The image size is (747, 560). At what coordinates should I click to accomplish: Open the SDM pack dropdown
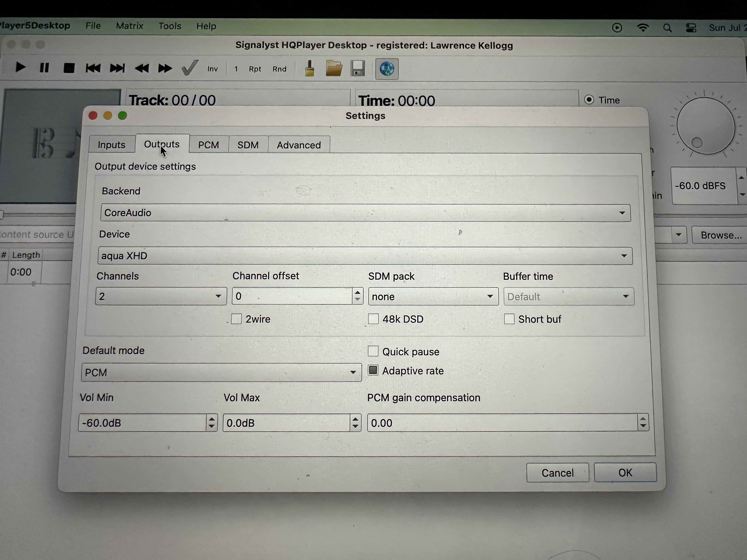433,296
